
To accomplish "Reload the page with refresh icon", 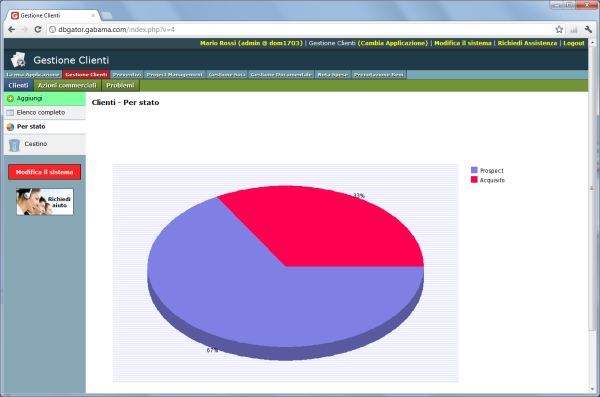I will click(x=38, y=29).
